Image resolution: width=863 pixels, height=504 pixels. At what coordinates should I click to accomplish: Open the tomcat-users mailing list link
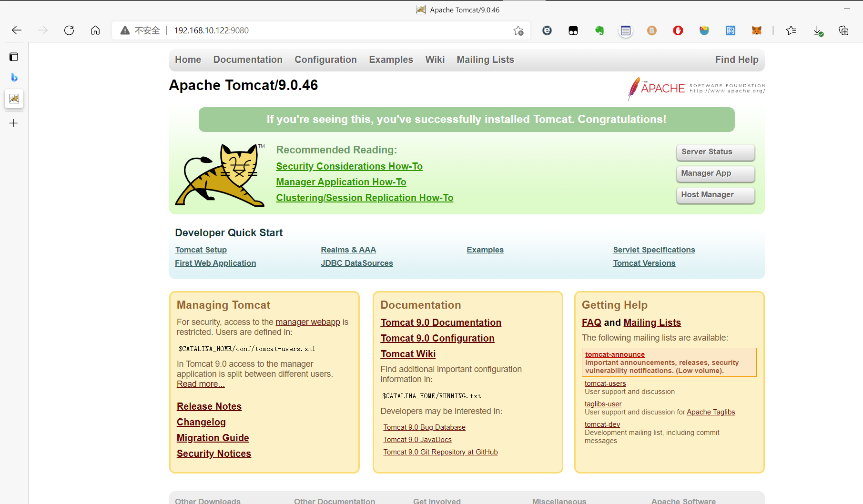click(x=605, y=383)
